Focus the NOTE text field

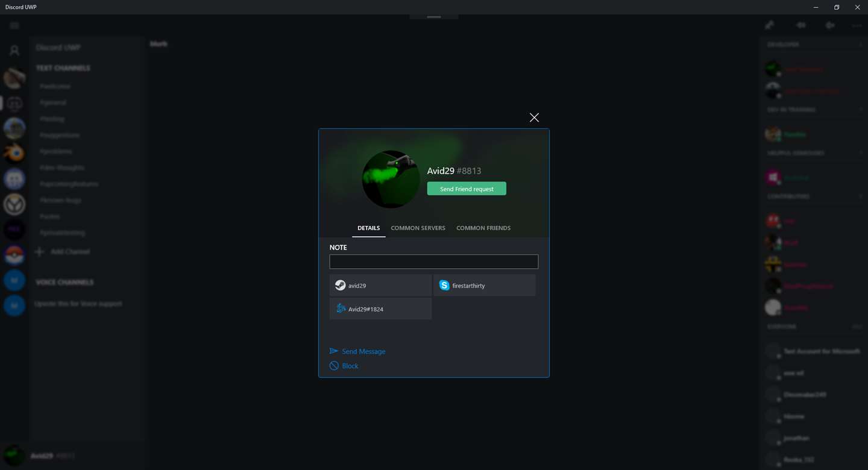[433, 262]
